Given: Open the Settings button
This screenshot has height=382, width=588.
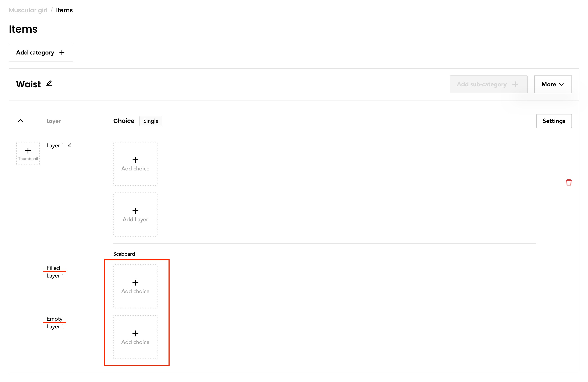Looking at the screenshot, I should click(554, 121).
